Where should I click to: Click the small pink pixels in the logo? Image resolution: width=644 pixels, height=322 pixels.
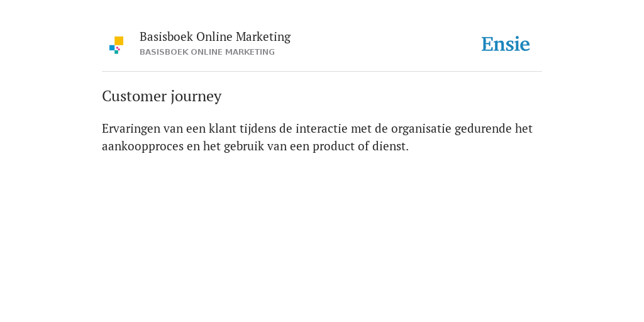tap(118, 48)
